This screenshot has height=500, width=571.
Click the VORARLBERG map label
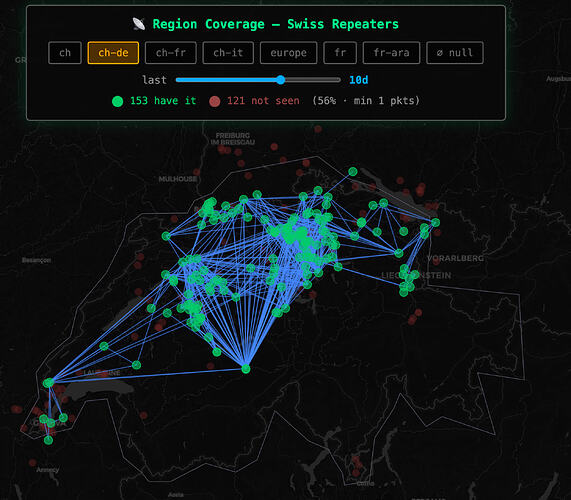point(455,258)
